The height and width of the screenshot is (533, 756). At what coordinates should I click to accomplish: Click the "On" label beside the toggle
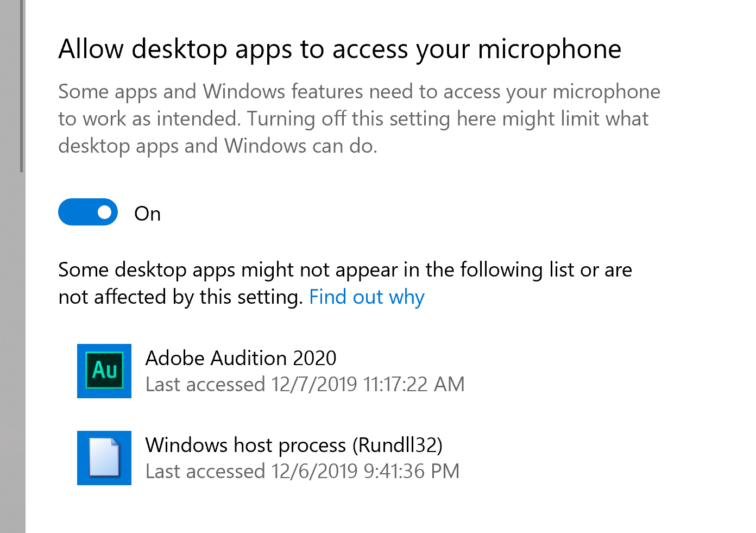click(x=147, y=214)
